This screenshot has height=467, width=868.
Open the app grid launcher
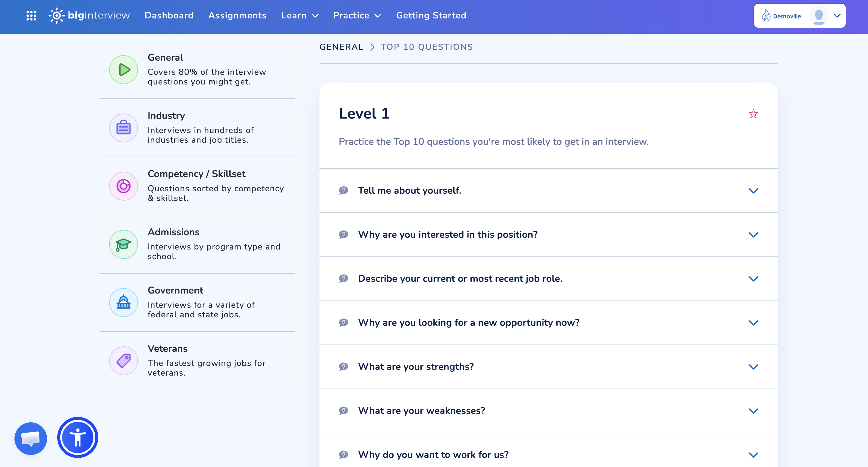pyautogui.click(x=31, y=15)
